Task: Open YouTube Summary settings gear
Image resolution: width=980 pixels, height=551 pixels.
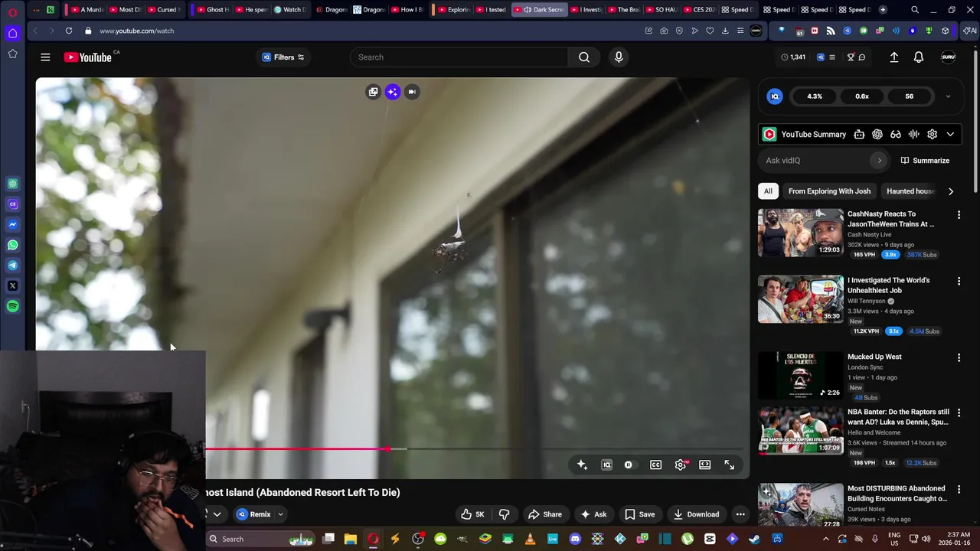Action: (x=932, y=134)
